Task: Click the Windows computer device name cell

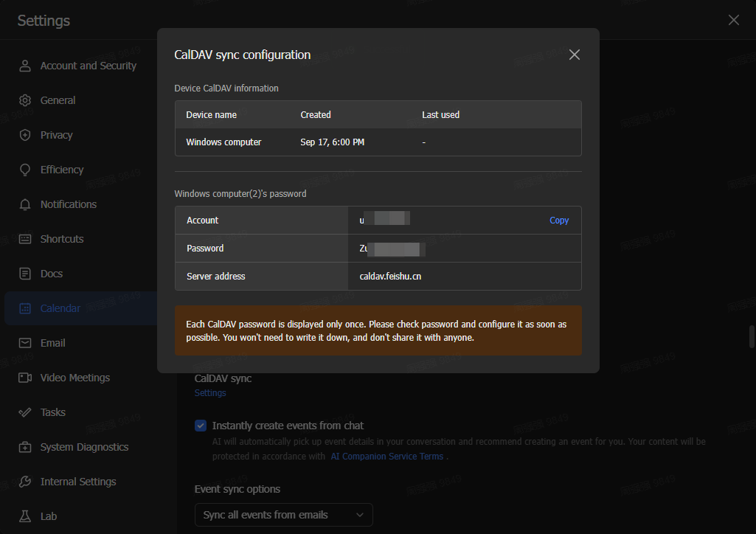Action: coord(223,142)
